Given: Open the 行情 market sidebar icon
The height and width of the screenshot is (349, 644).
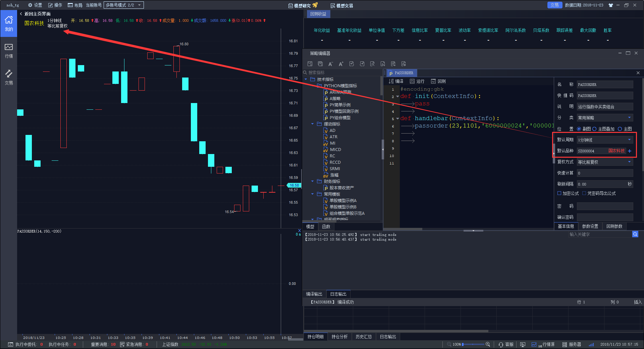Looking at the screenshot, I should pyautogui.click(x=9, y=51).
